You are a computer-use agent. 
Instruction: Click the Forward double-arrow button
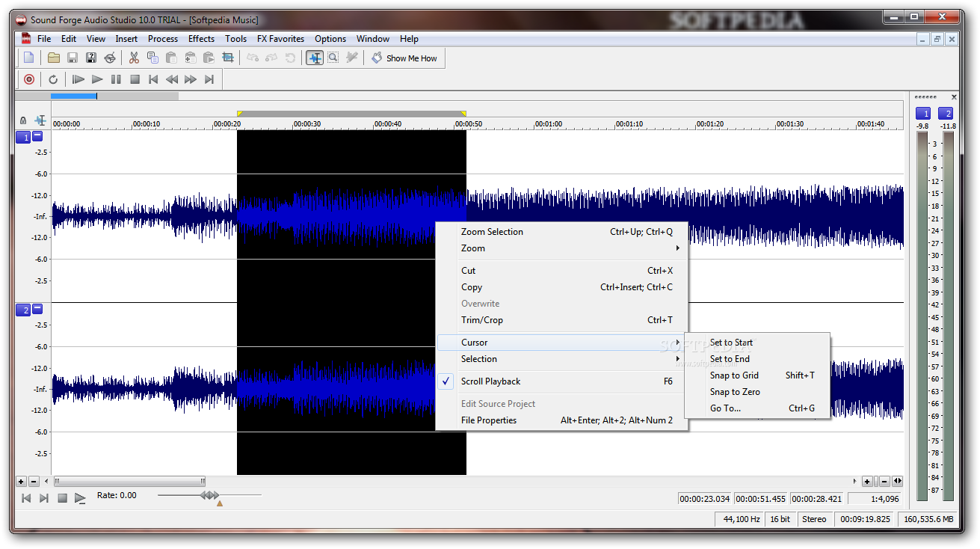[x=191, y=79]
